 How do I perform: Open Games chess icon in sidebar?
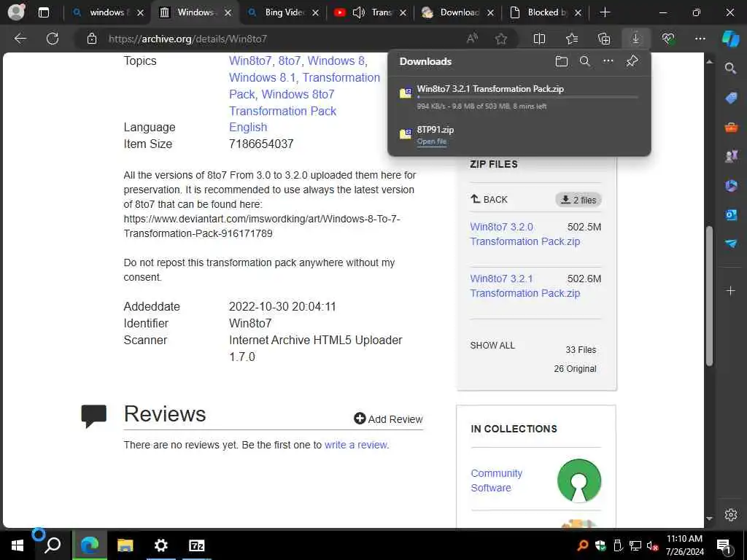point(731,156)
